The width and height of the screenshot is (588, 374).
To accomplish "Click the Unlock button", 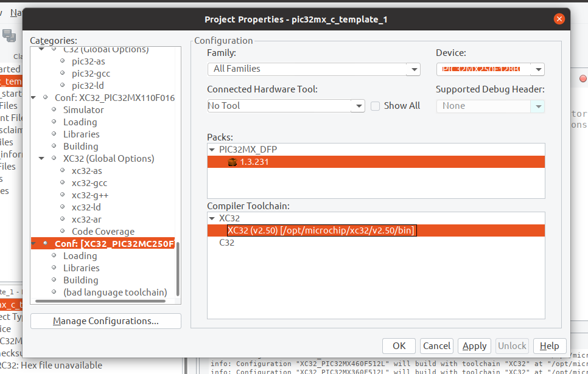I will (512, 346).
